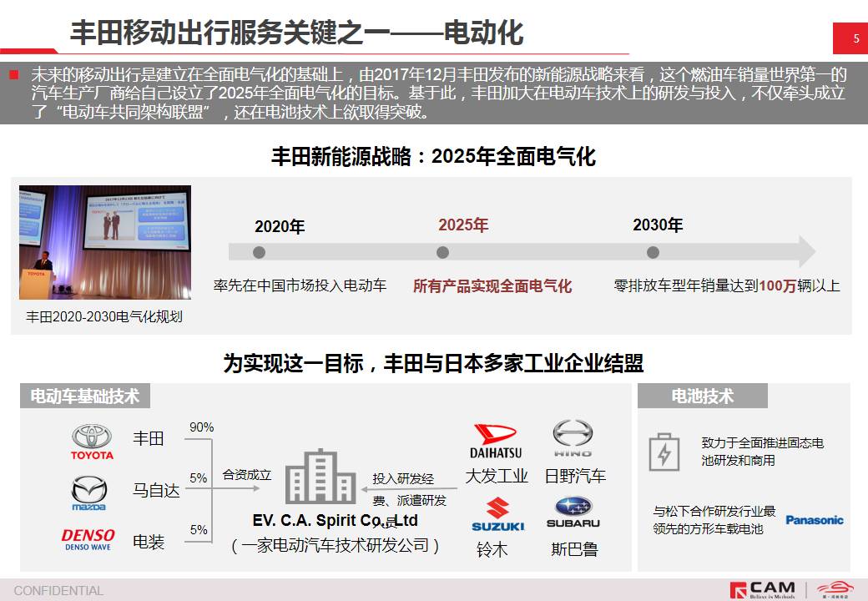This screenshot has width=868, height=601.
Task: Select the red text 所有产品实现全面电气化
Action: coord(492,286)
